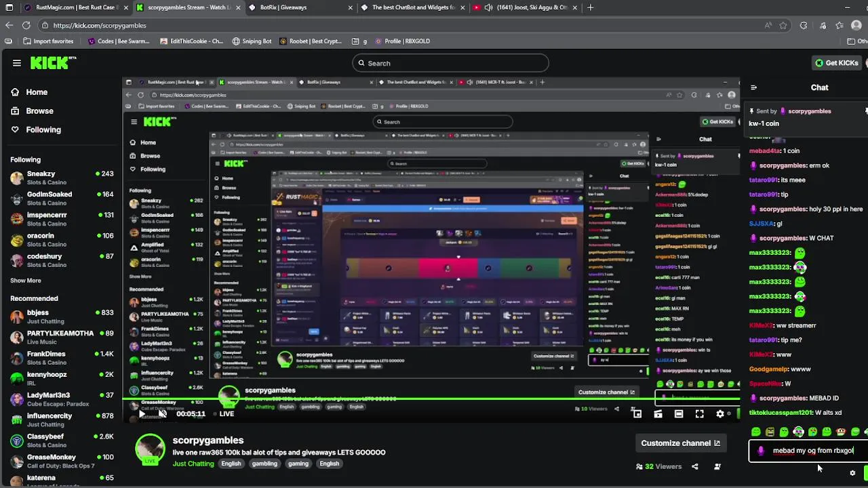
Task: Click the Browse icon in sidebar
Action: [x=15, y=110]
